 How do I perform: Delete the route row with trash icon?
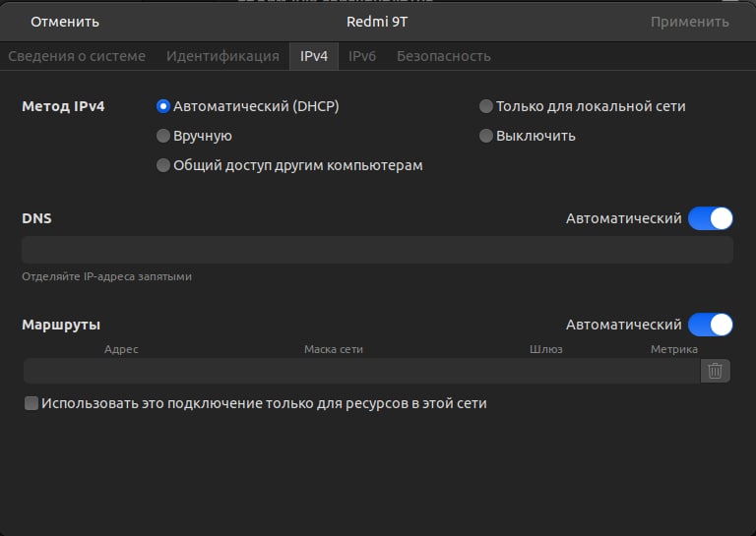coord(716,371)
